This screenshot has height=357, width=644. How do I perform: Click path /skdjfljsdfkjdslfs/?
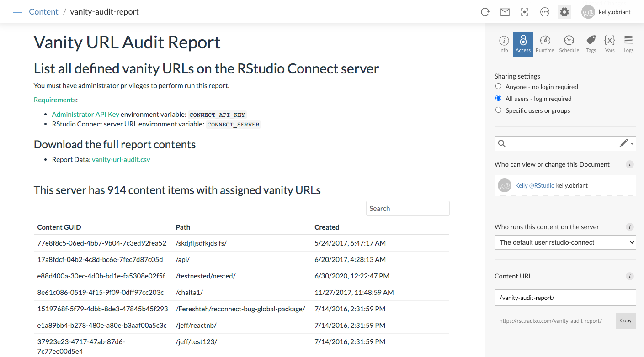[201, 243]
